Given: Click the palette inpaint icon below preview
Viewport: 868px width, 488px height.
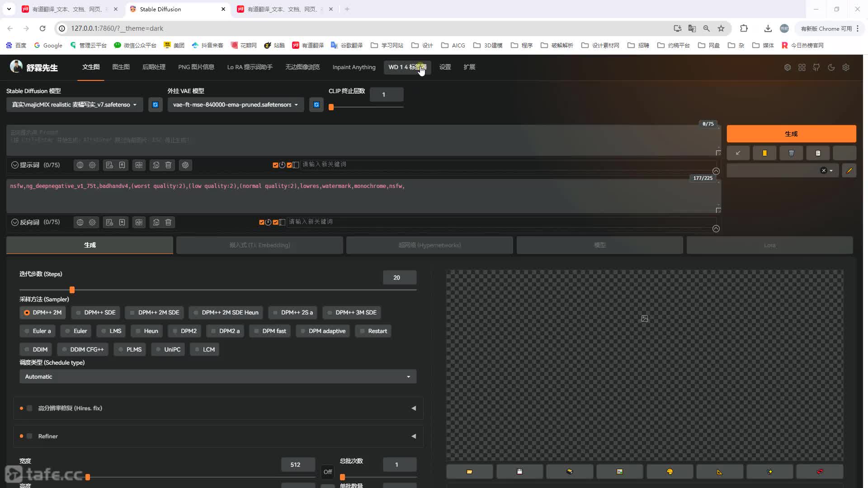Looking at the screenshot, I should pyautogui.click(x=670, y=471).
